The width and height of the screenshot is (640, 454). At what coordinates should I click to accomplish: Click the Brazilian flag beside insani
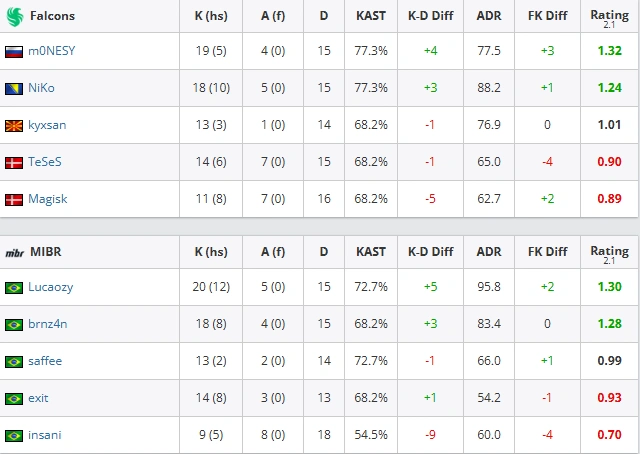pyautogui.click(x=14, y=436)
